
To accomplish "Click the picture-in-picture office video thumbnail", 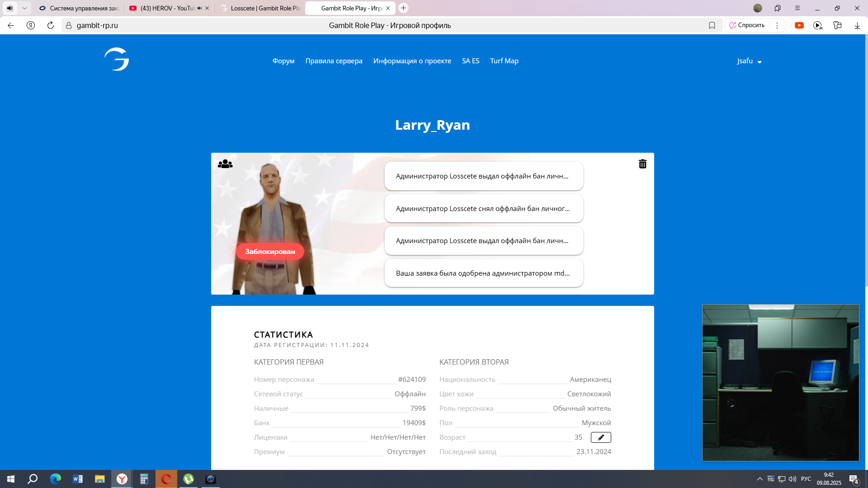I will click(780, 383).
